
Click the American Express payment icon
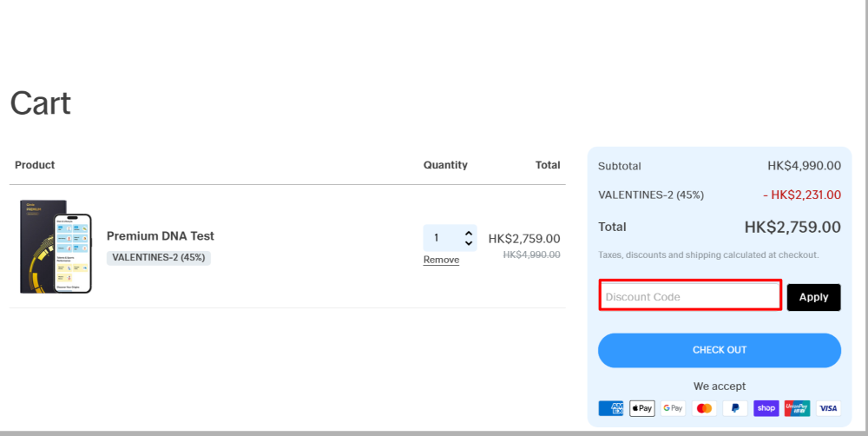point(610,408)
